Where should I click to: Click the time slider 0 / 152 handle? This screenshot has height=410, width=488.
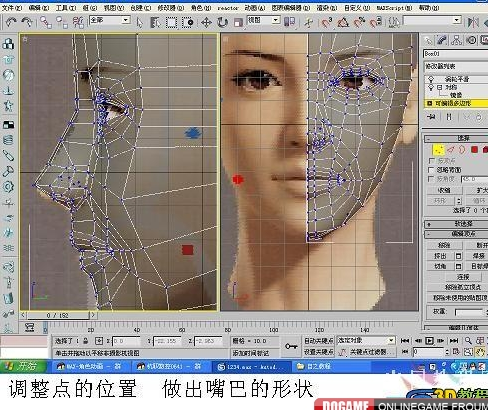[58, 315]
